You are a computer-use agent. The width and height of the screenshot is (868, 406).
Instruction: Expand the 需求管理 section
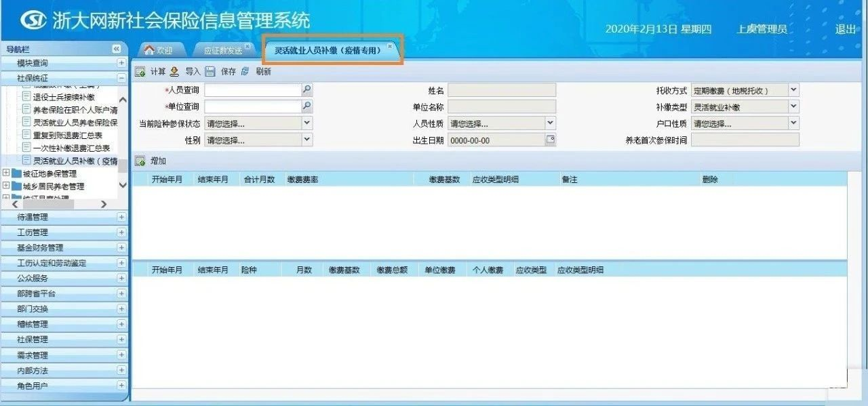[x=121, y=355]
